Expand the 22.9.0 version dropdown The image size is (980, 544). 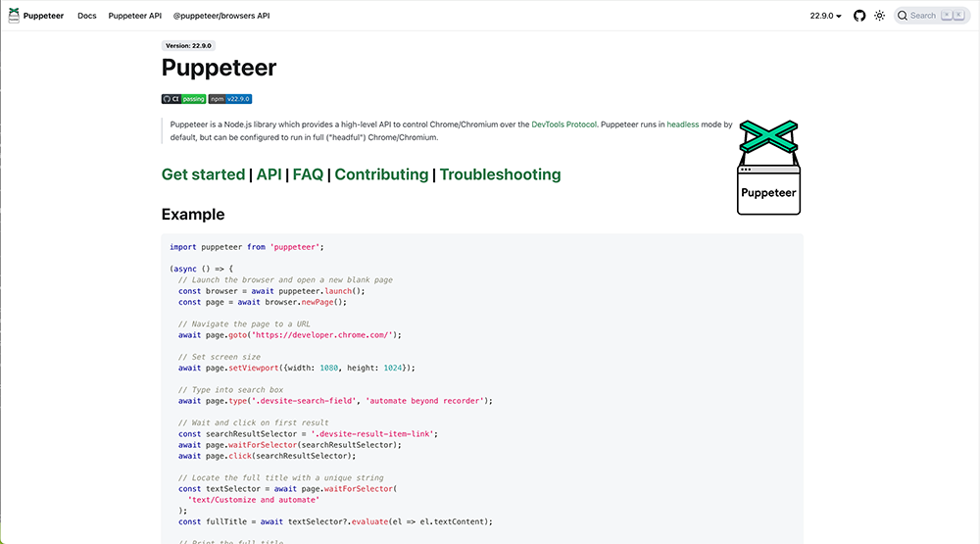(x=825, y=16)
